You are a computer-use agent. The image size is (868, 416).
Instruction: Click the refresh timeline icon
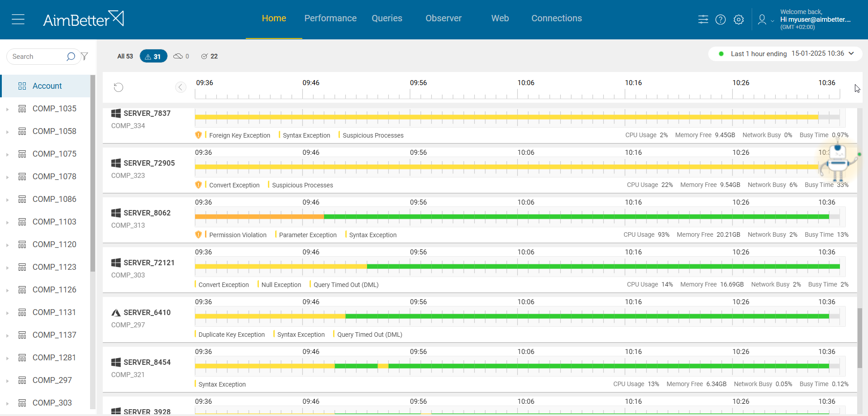(x=119, y=87)
